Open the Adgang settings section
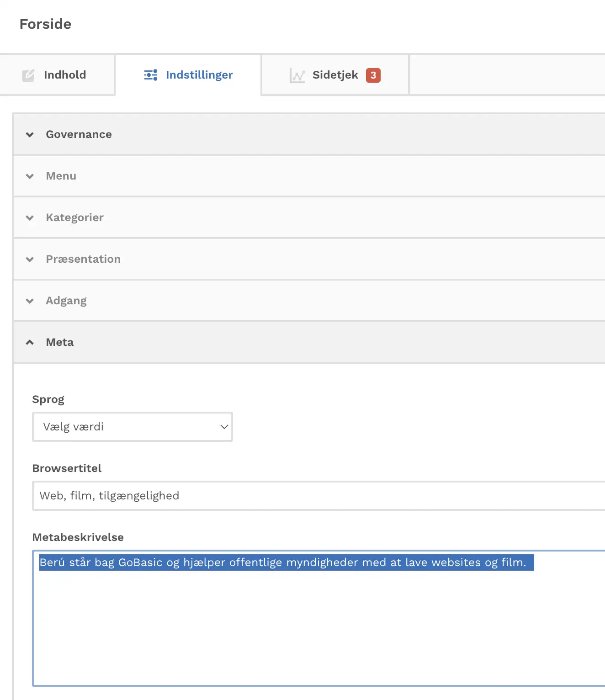This screenshot has width=605, height=700. (309, 301)
